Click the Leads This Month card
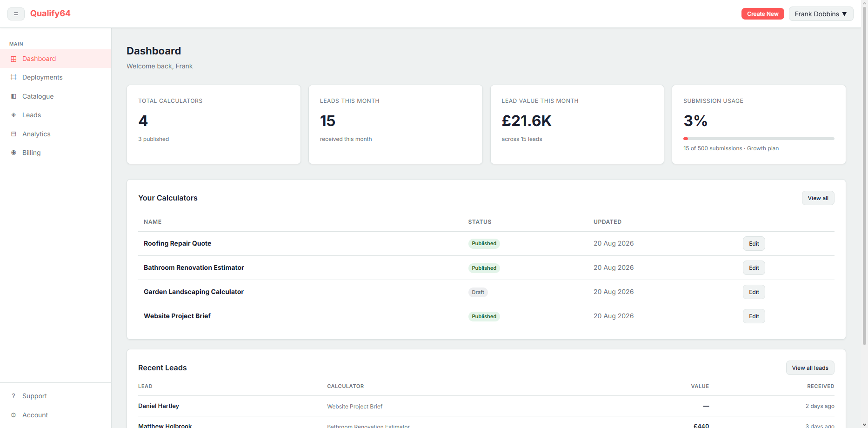Viewport: 868px width, 428px height. tap(395, 124)
